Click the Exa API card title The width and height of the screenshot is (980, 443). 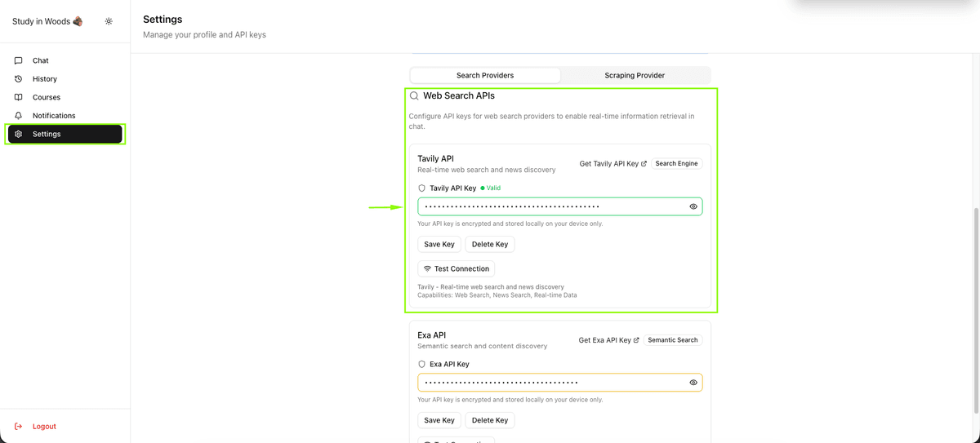pos(431,335)
